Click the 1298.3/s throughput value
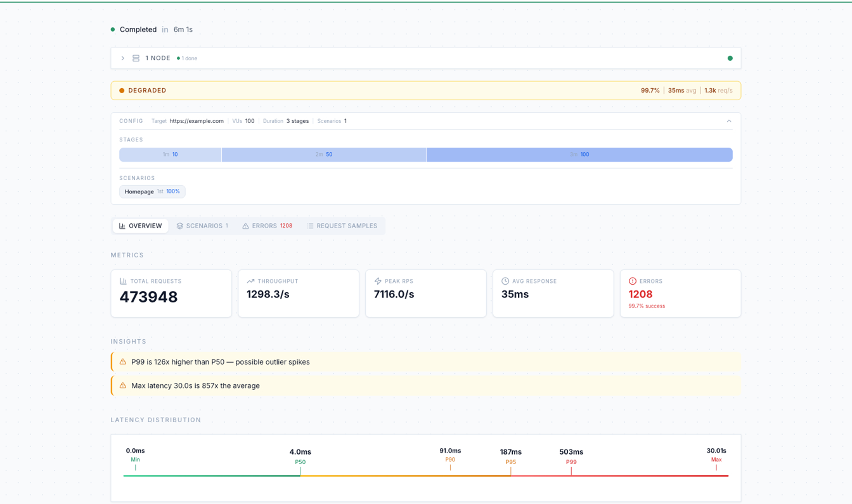This screenshot has height=504, width=852. (x=268, y=294)
